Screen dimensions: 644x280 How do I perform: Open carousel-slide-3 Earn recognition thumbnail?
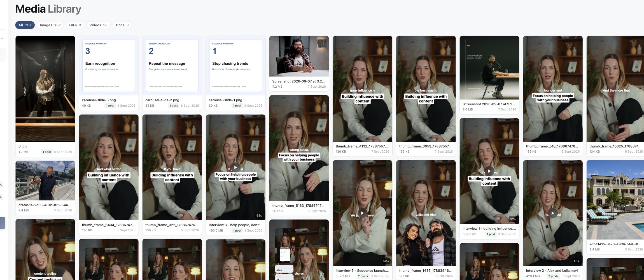coord(109,66)
